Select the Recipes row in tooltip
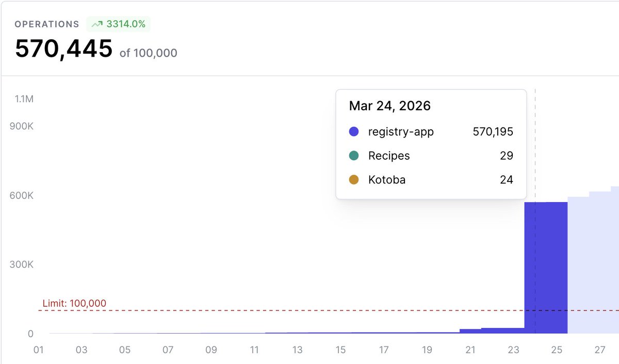Viewport: 619px width, 364px height. [x=431, y=156]
